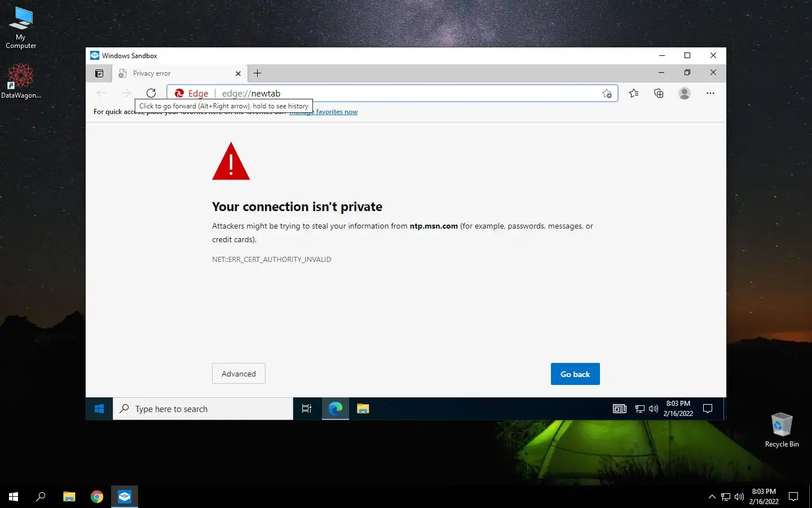Screen dimensions: 812x508
Task: Add this page to favorites star
Action: tap(607, 94)
